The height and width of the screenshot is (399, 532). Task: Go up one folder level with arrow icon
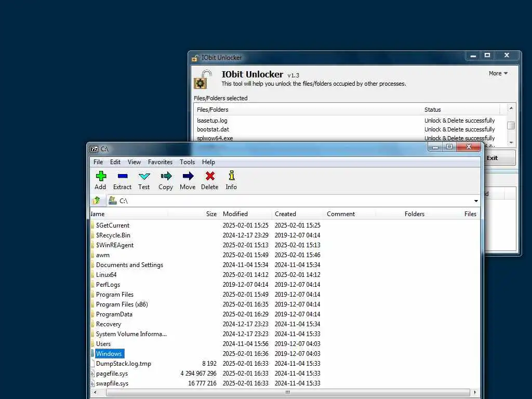click(97, 201)
